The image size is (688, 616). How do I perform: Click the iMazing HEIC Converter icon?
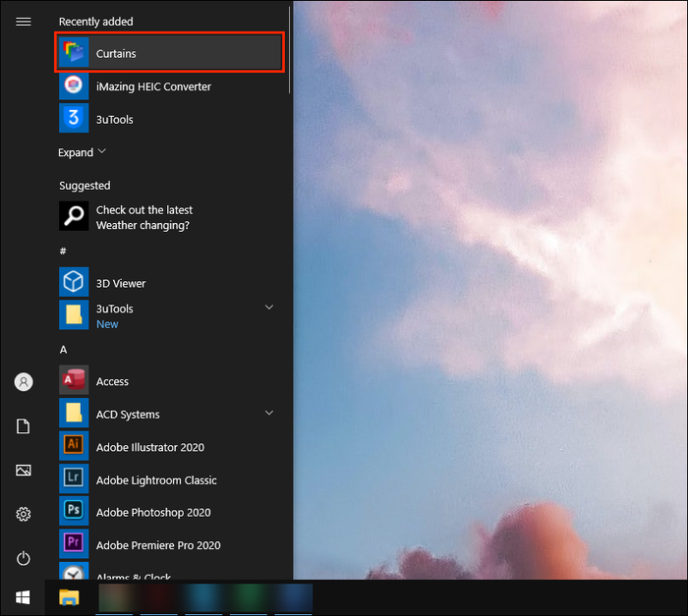pyautogui.click(x=74, y=85)
